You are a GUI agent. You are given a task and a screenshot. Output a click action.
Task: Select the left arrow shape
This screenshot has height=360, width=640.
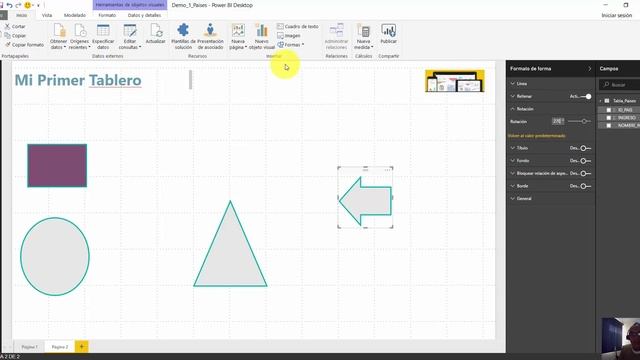click(366, 201)
